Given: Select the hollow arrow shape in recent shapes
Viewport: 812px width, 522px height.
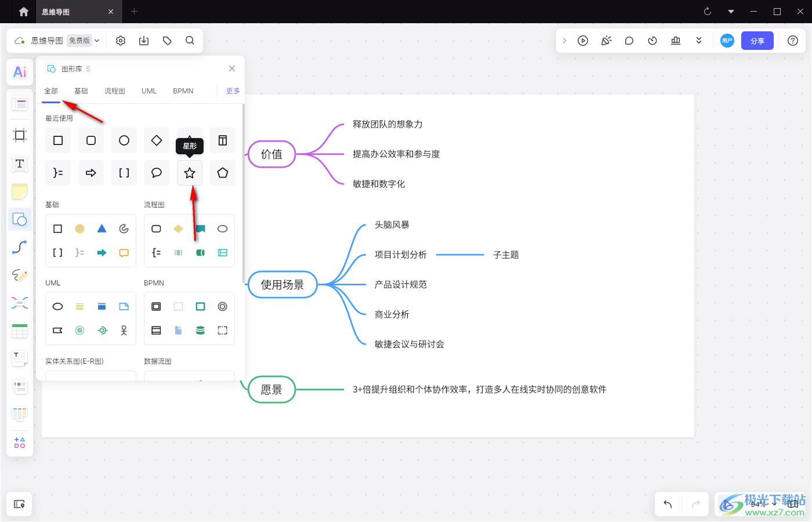Looking at the screenshot, I should tap(91, 173).
